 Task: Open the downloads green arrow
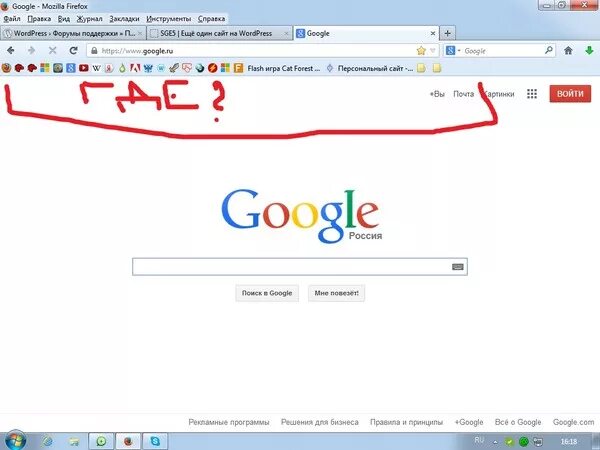point(589,51)
